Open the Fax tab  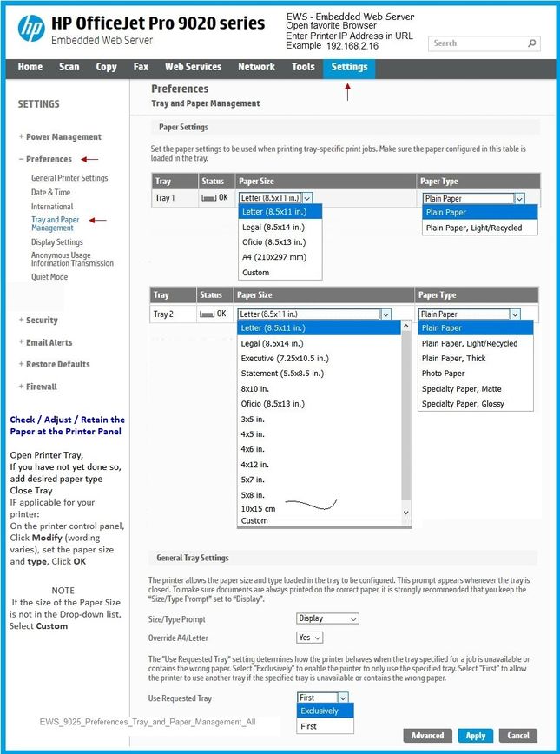click(141, 68)
